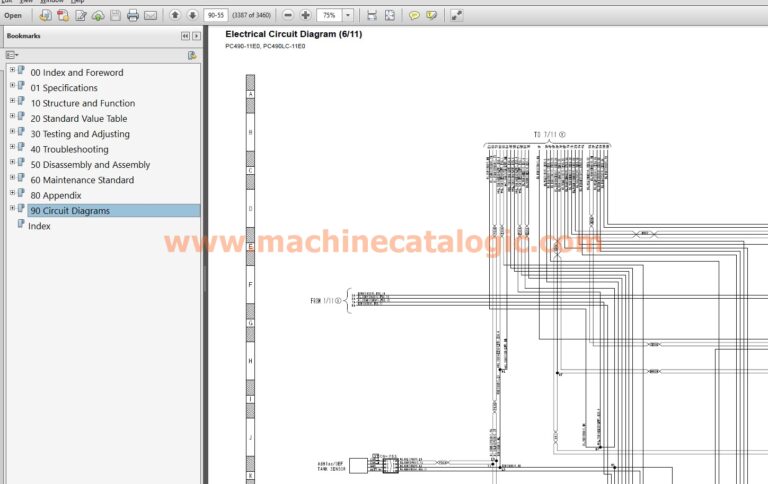Image resolution: width=768 pixels, height=484 pixels.
Task: Click the bookmark page icon beside Index
Action: 21,223
